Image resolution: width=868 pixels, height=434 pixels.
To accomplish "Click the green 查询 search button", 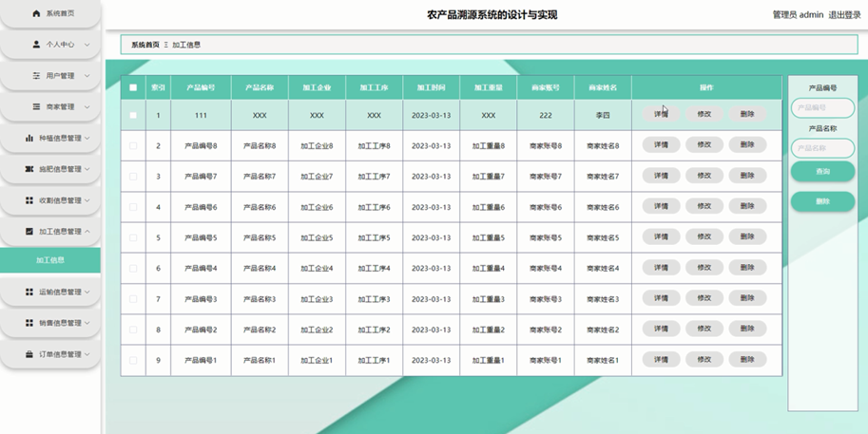I will (822, 171).
